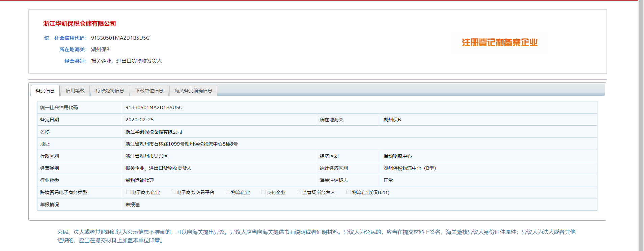Click the 经济区划 label cell
The height and width of the screenshot is (251, 644).
(348, 156)
